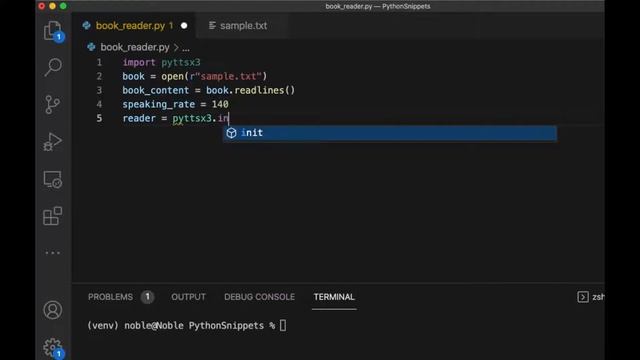Viewport: 640px width, 360px height.
Task: Click the terminal prompt input area
Action: point(283,326)
